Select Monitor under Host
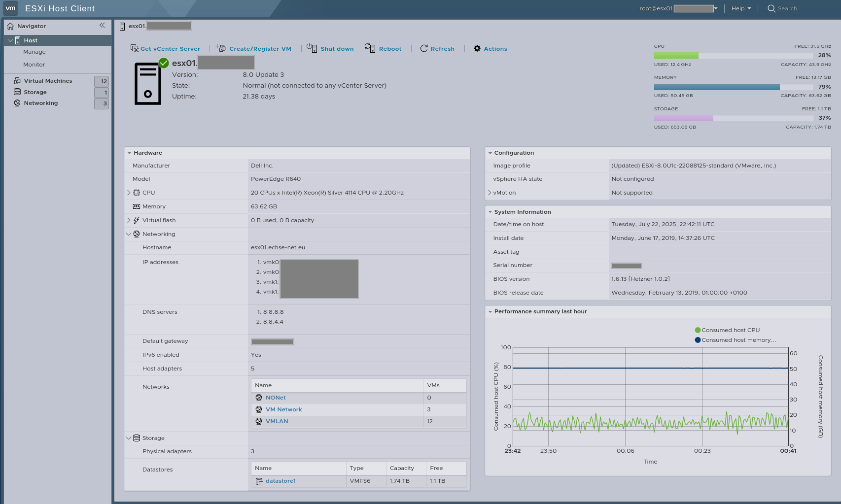Screen dimensions: 841x504 [x=34, y=65]
